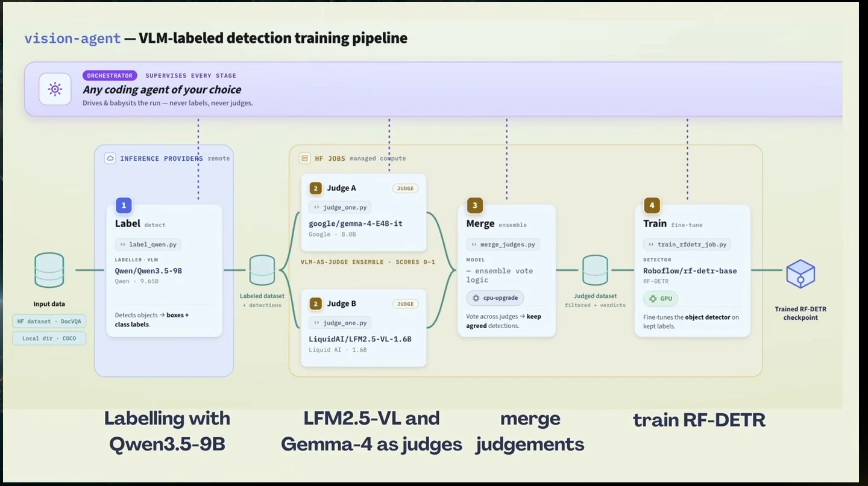Open the merge_judges.py script chip
The image size is (868, 486).
[x=503, y=245]
